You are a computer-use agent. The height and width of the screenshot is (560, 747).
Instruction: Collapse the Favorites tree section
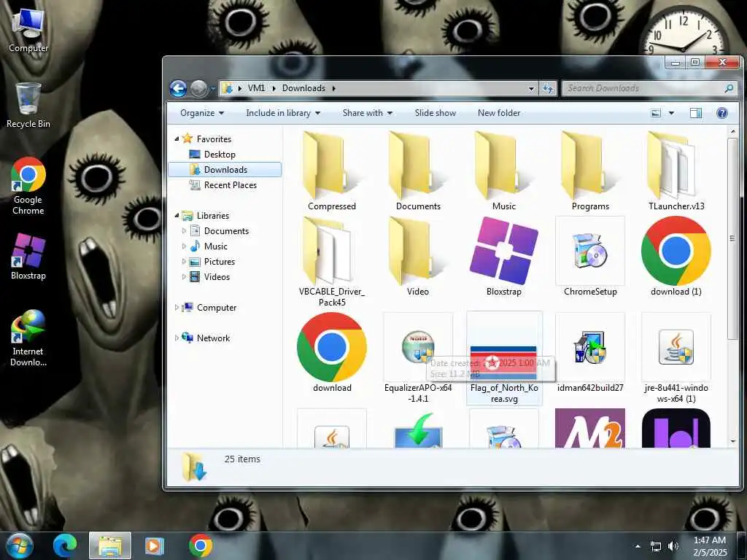tap(177, 139)
